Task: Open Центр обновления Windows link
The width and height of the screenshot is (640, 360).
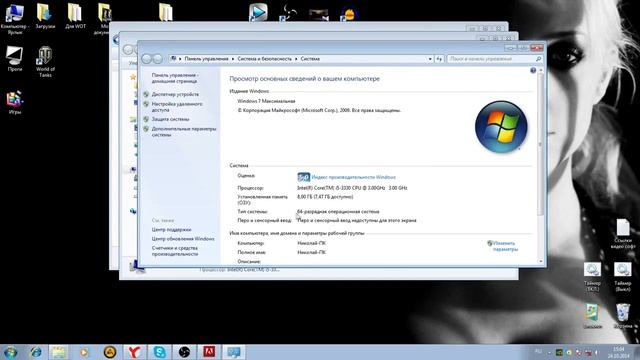Action: [183, 238]
